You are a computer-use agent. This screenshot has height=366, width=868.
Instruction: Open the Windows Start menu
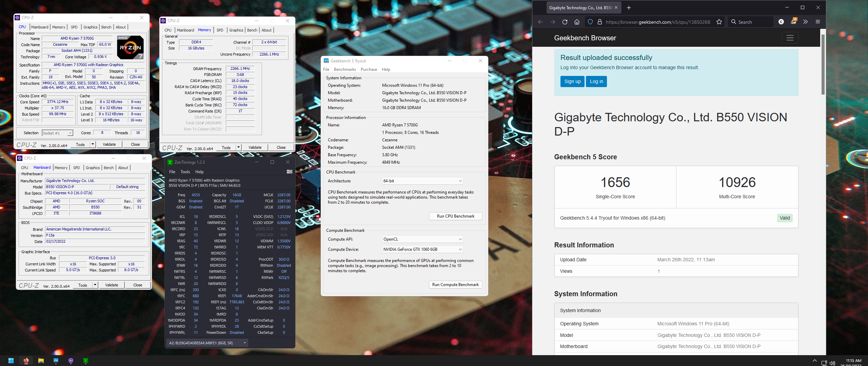point(11,361)
